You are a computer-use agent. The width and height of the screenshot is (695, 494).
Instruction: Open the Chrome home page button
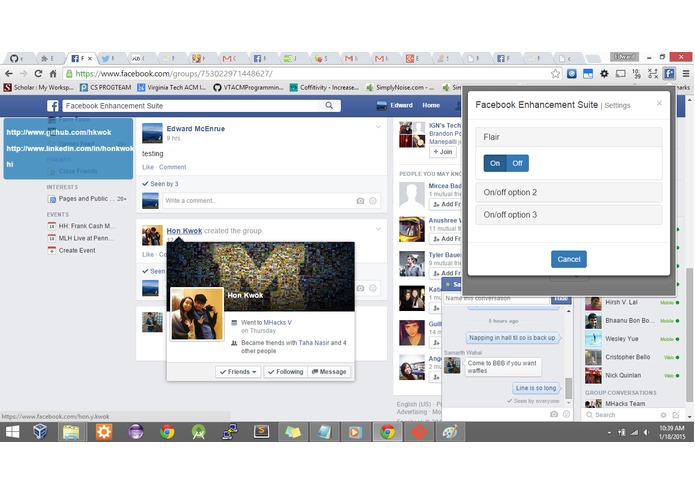(x=53, y=74)
